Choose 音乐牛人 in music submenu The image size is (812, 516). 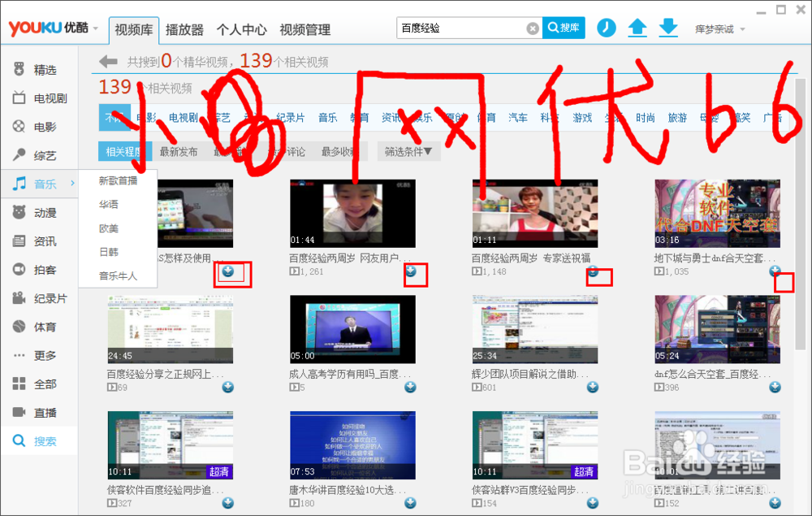(118, 276)
